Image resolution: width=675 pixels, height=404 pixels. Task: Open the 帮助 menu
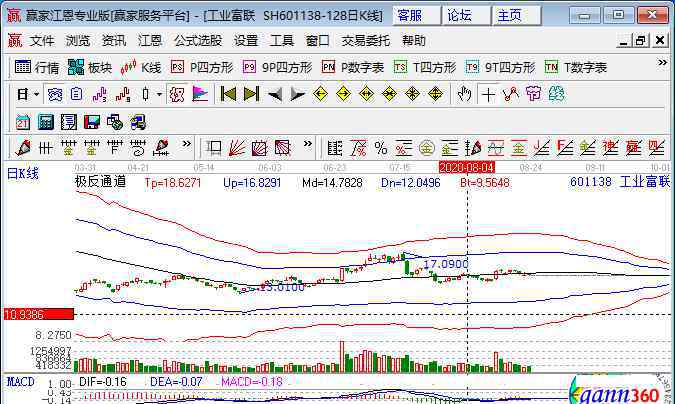click(414, 41)
